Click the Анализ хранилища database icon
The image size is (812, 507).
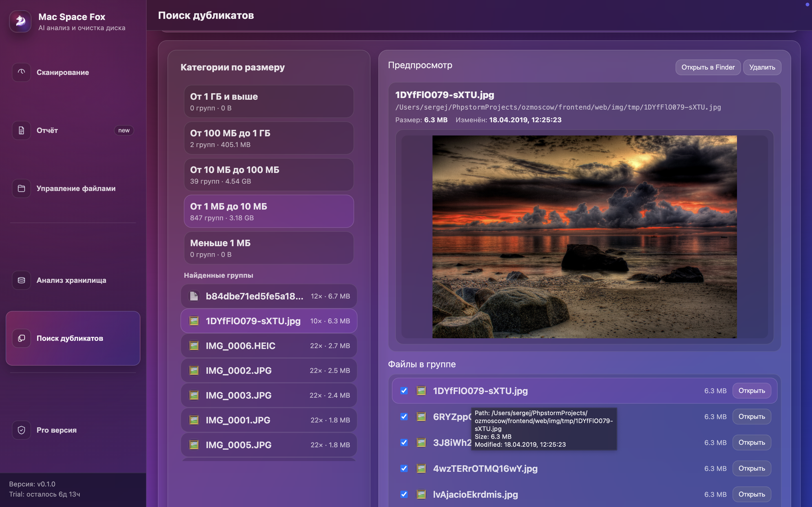point(21,280)
